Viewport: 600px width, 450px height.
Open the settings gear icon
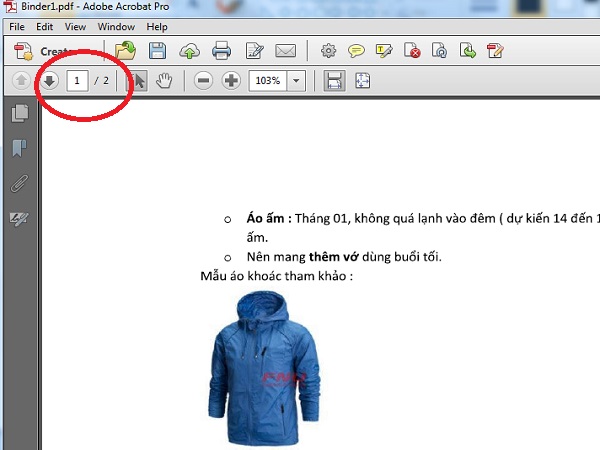(x=328, y=51)
